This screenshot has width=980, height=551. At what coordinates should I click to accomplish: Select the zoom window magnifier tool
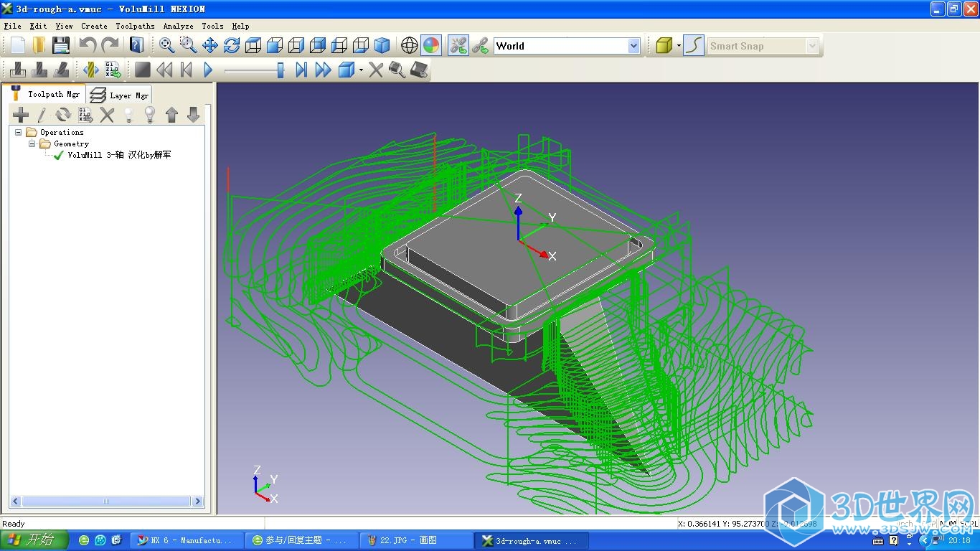pos(188,45)
